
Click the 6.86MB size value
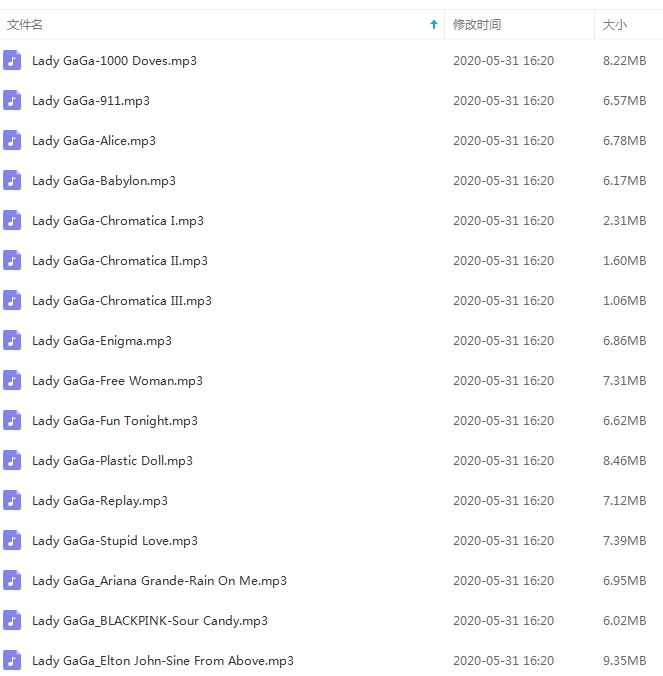click(x=625, y=341)
